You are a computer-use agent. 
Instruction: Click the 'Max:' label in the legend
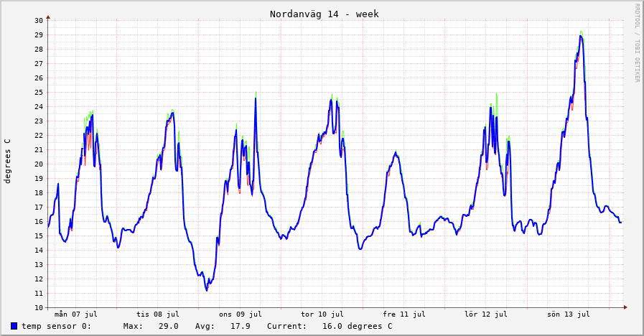point(133,326)
